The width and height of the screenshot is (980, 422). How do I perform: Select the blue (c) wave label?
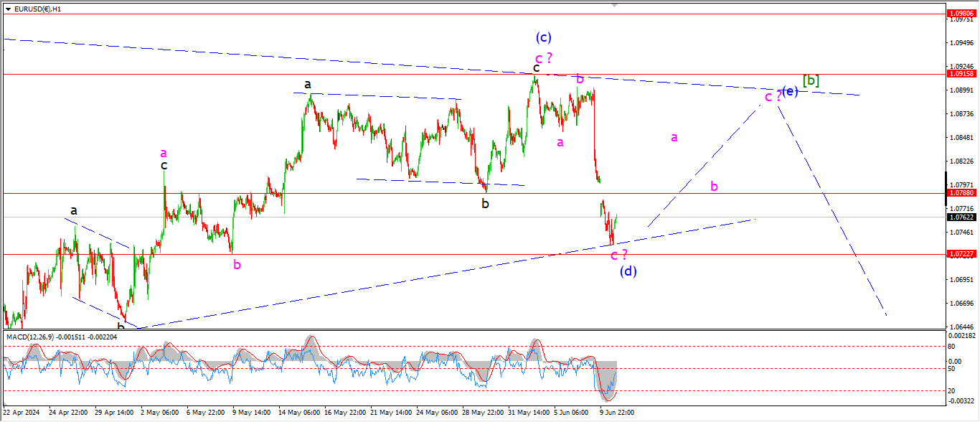point(543,37)
